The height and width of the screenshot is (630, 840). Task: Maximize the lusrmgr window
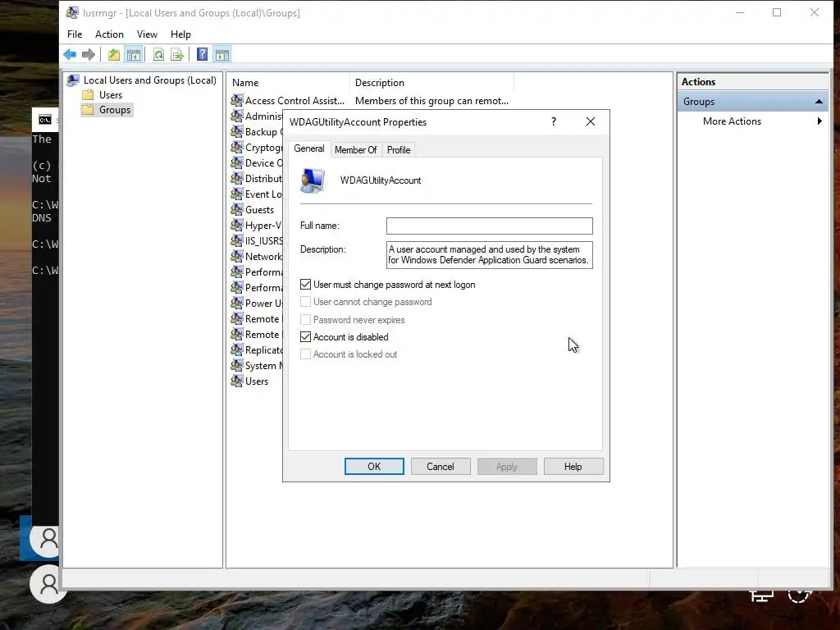(x=777, y=12)
